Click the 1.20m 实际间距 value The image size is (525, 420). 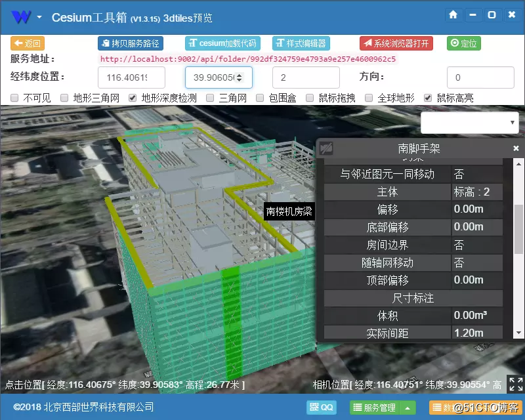469,333
